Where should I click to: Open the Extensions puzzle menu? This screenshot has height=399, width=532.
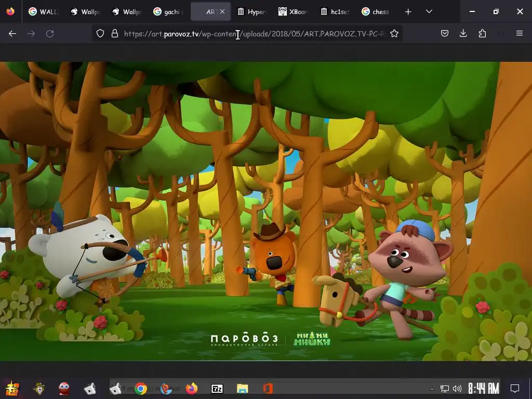click(x=482, y=34)
